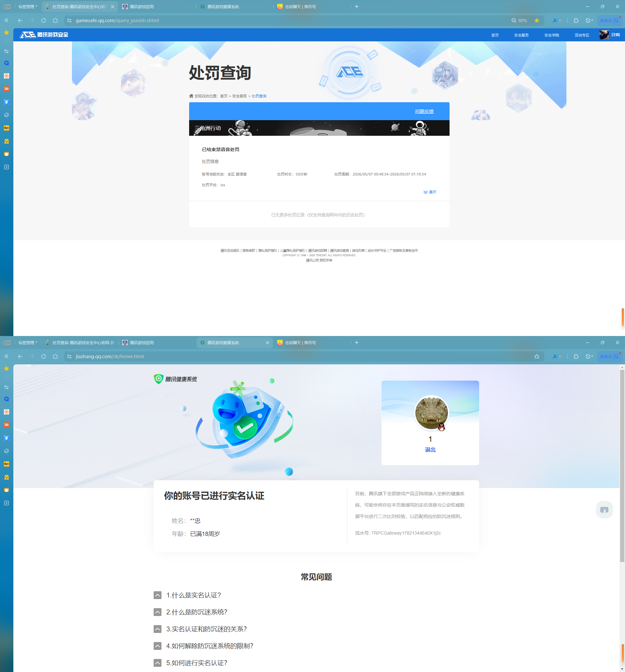Screen dimensions: 625x672
Task: Toggle the 2.什么是防沉迷系统? question arrow
Action: (158, 612)
